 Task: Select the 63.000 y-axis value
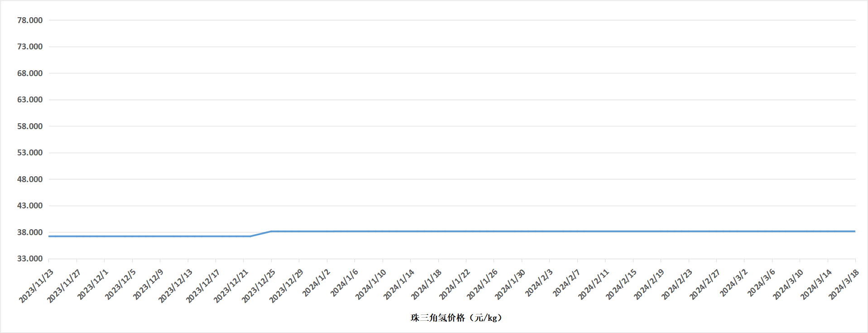pos(30,100)
